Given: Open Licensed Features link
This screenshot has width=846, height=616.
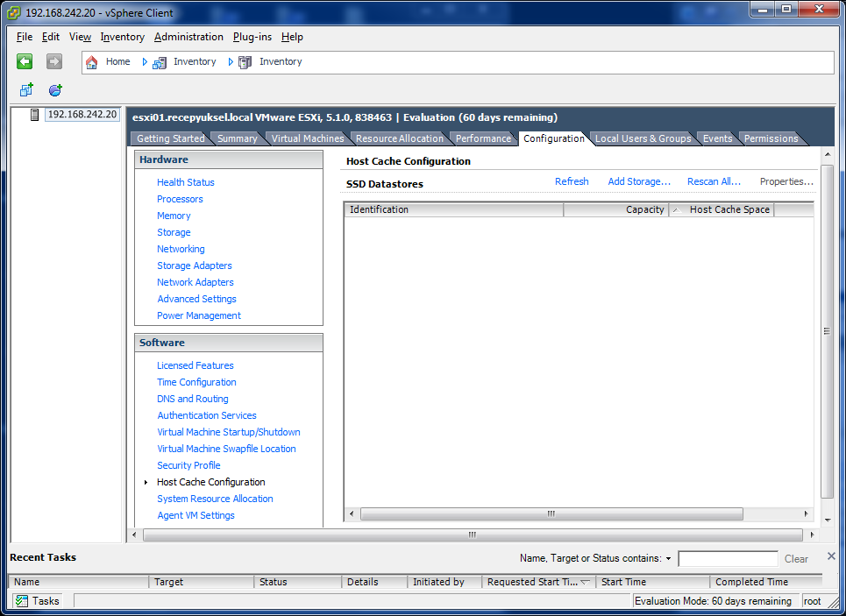Looking at the screenshot, I should 196,365.
